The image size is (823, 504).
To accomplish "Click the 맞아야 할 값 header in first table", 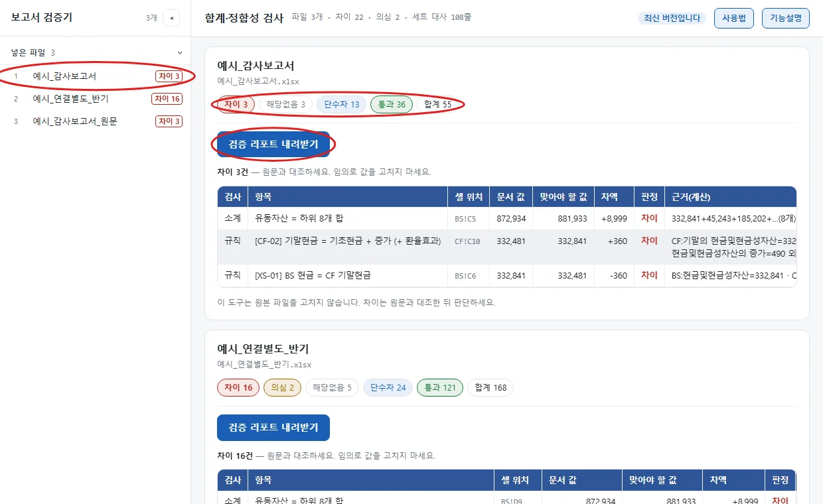I will point(563,197).
